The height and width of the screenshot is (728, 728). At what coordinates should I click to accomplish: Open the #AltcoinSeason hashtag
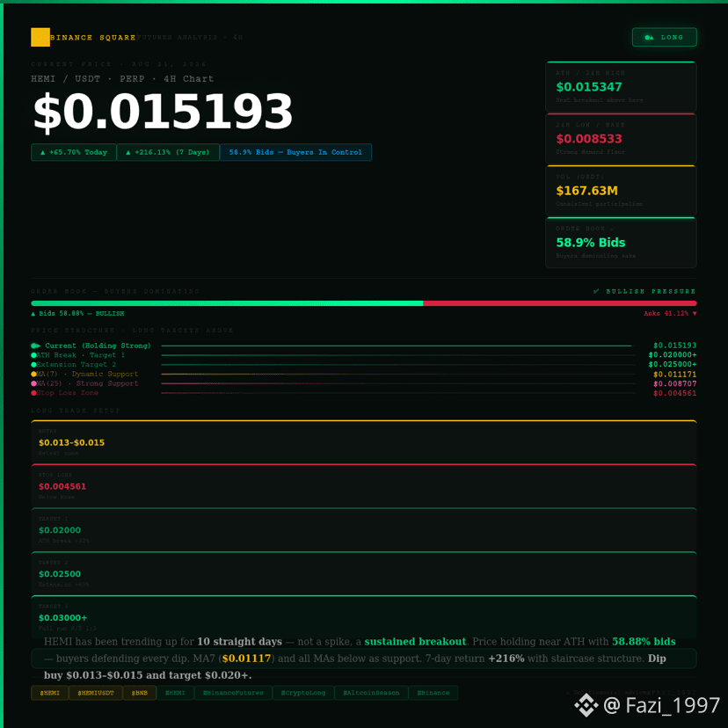[371, 693]
